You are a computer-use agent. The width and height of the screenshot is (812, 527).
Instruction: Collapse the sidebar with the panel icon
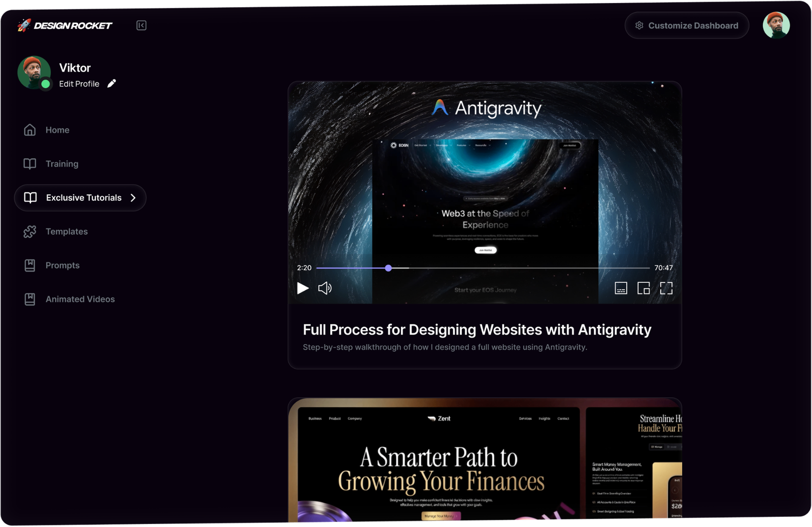[x=141, y=25]
